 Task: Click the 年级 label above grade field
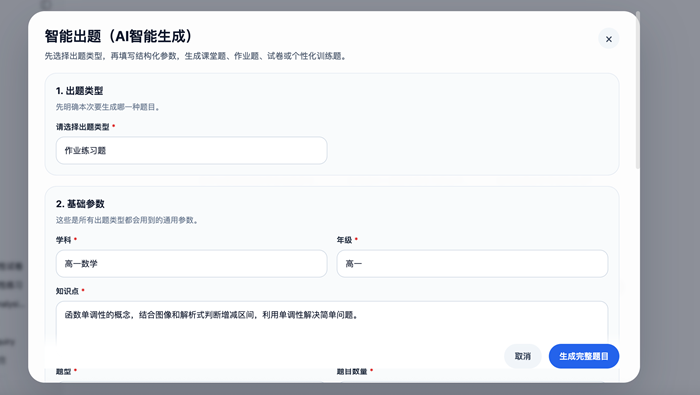(x=344, y=240)
